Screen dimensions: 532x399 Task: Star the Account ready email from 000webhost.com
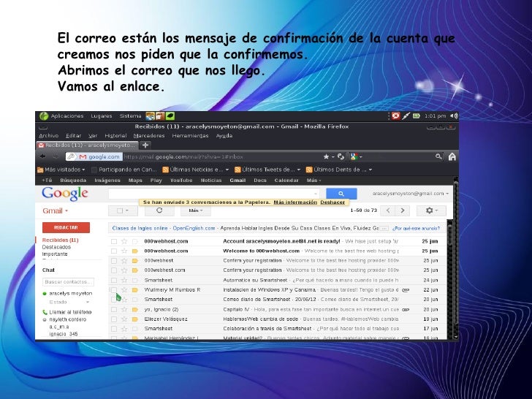[x=124, y=241]
